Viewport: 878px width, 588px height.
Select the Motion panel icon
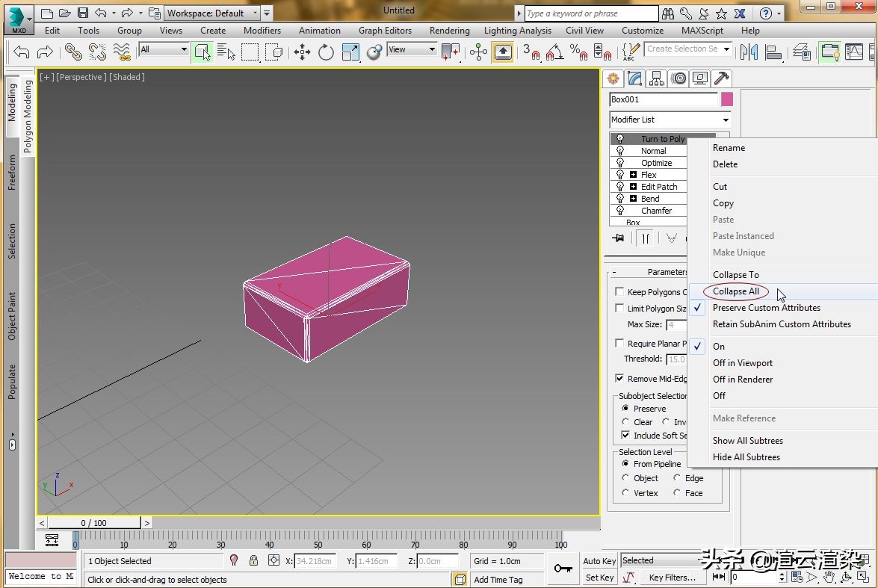click(x=678, y=78)
